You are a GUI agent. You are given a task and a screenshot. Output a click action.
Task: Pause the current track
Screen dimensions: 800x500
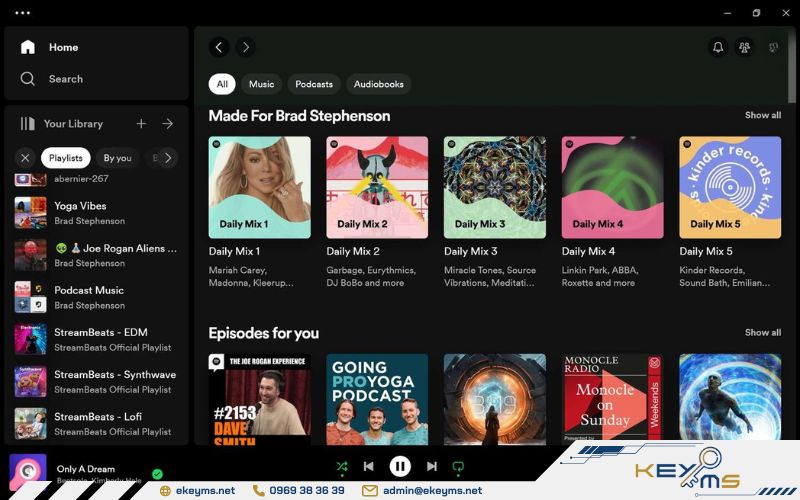coord(400,466)
